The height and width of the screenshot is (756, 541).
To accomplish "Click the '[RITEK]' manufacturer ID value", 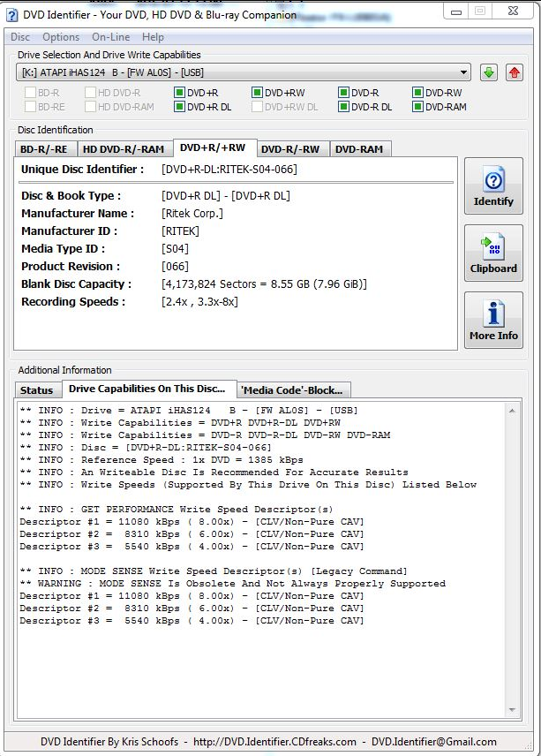I will tap(180, 231).
